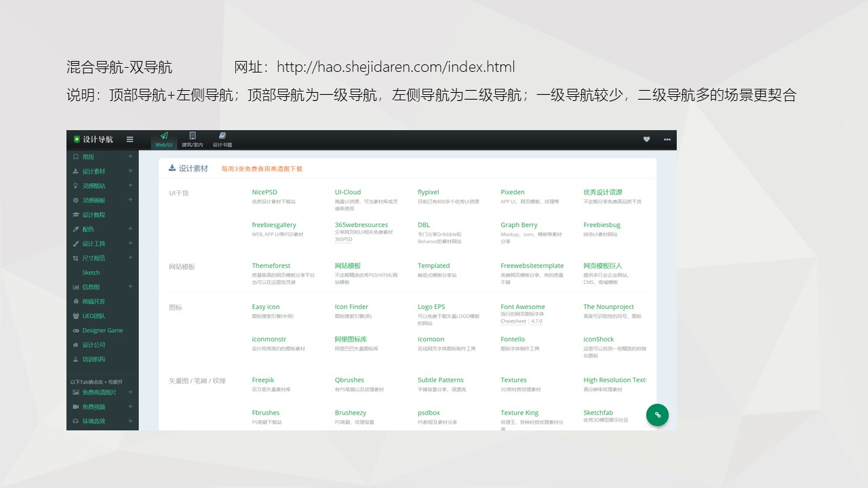Click the 常用 bookmark icon in sidebar
Viewport: 868px width, 488px height.
76,157
